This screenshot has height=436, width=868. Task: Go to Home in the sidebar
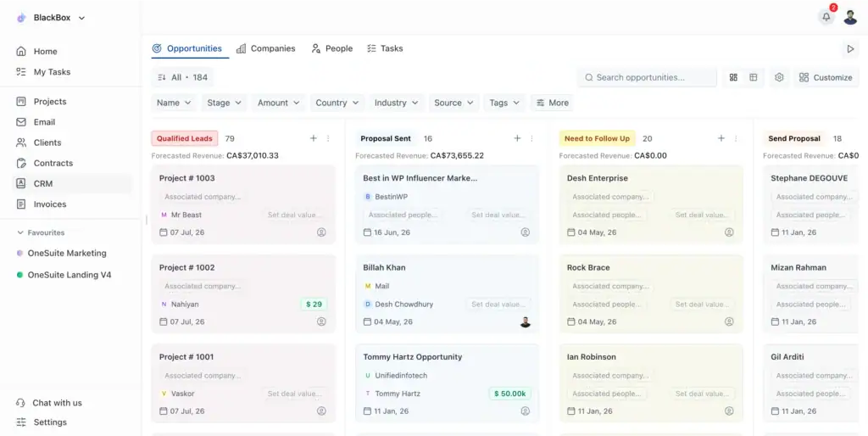[71, 52]
